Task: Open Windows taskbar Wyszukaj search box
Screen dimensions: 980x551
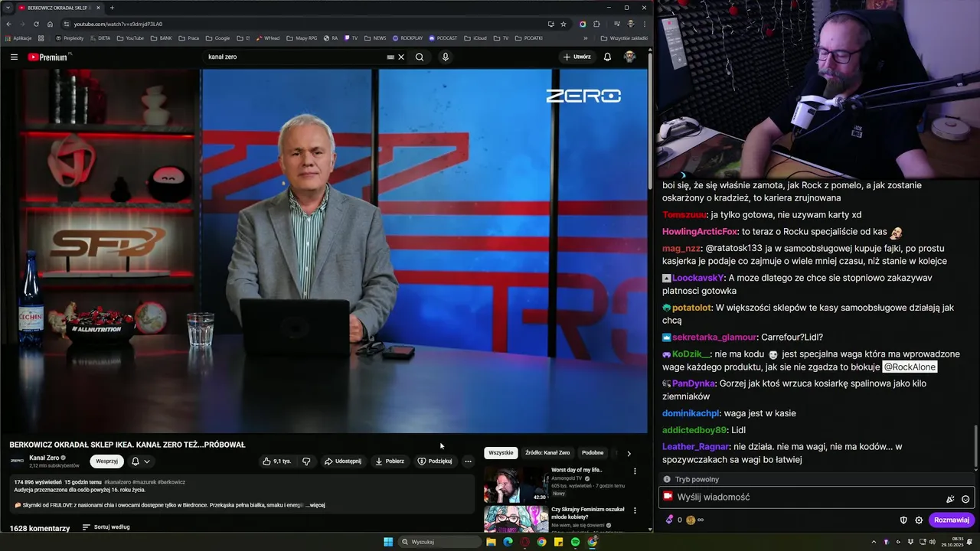Action: pos(440,542)
